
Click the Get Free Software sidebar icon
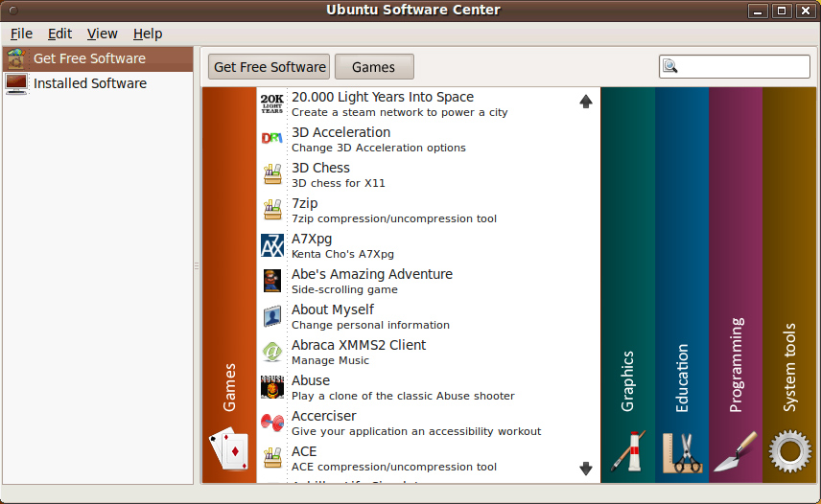15,58
